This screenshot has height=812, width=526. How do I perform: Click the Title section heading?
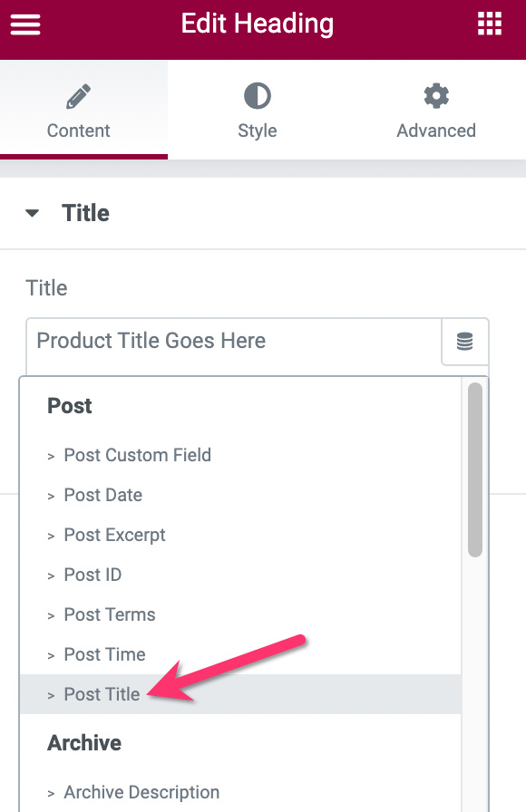click(x=85, y=213)
